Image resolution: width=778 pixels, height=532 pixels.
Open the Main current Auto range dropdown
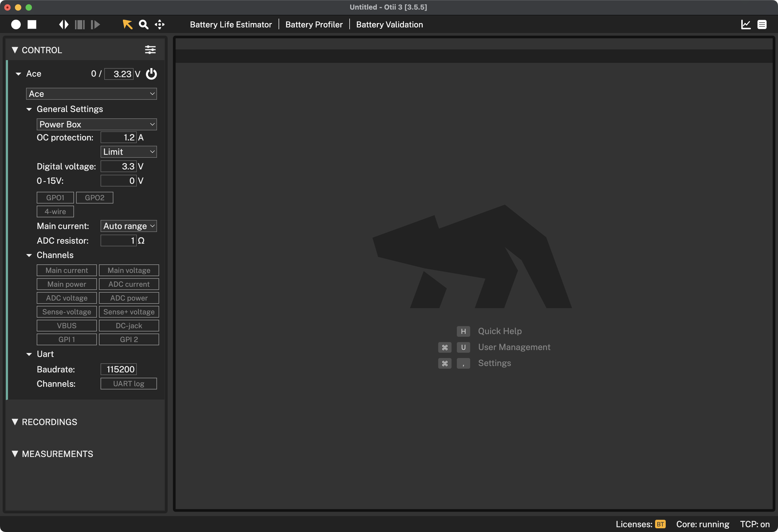pos(129,226)
